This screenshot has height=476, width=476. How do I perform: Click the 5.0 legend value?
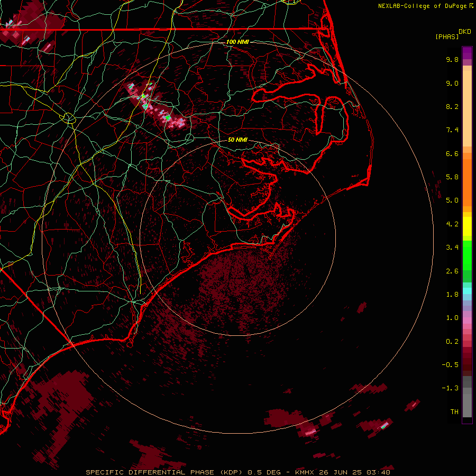[452, 200]
